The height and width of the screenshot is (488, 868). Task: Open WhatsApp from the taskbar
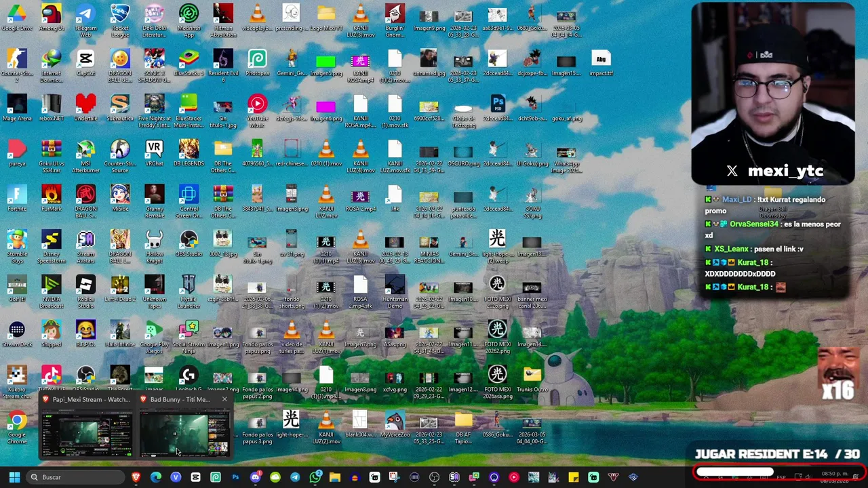click(315, 477)
